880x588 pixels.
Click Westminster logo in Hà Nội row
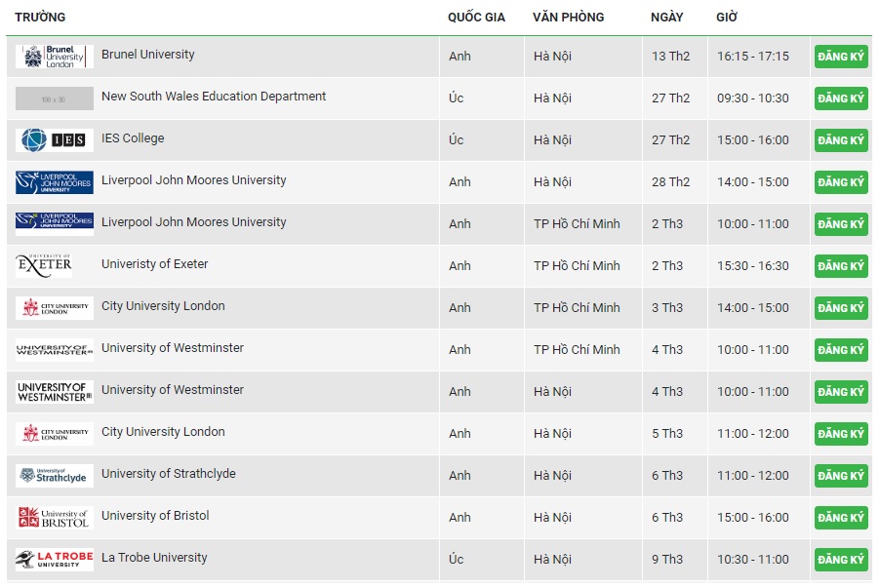pos(55,392)
